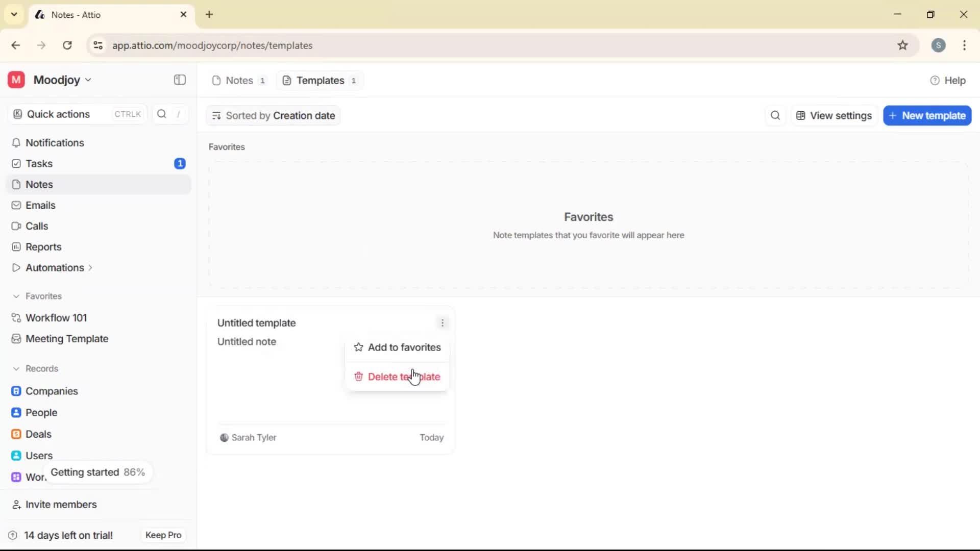This screenshot has height=551, width=980.
Task: Open Notifications from the sidebar bell icon
Action: 55,143
